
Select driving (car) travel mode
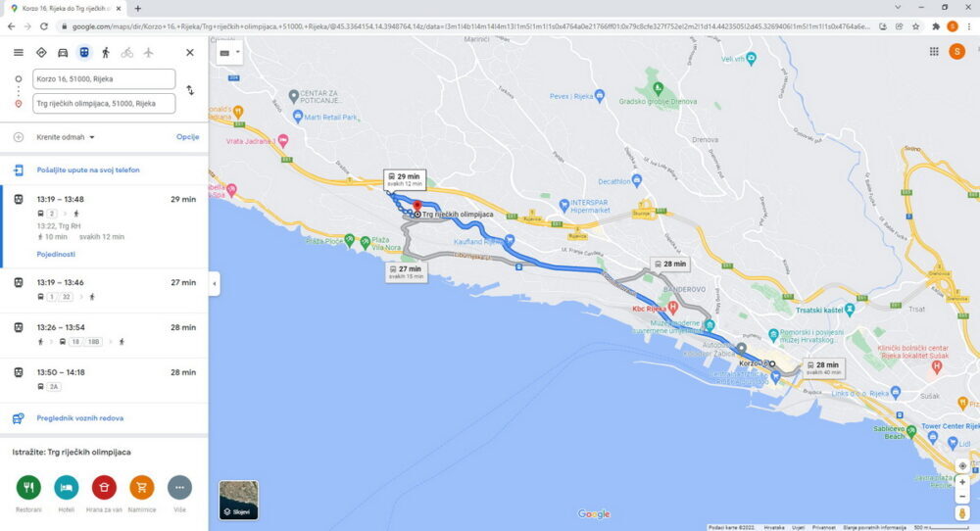pos(63,53)
